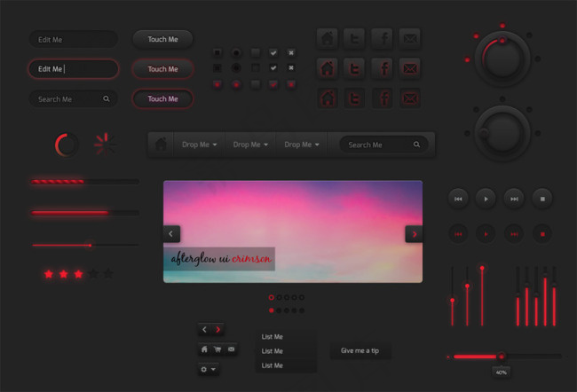
Task: Select the red Twitter icon in the middle social row
Action: pyautogui.click(x=354, y=68)
